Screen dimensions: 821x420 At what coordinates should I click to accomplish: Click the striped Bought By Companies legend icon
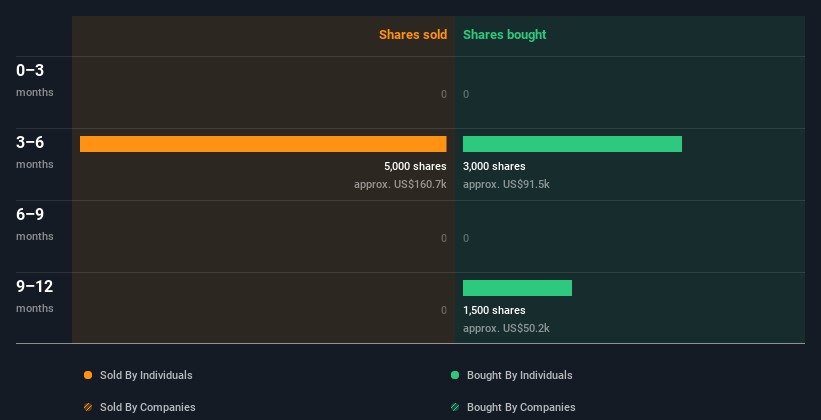tap(455, 407)
